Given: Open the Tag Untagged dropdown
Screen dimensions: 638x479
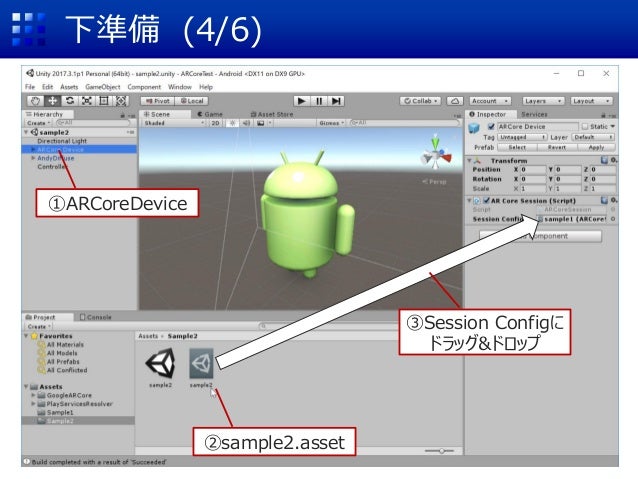Looking at the screenshot, I should (522, 137).
